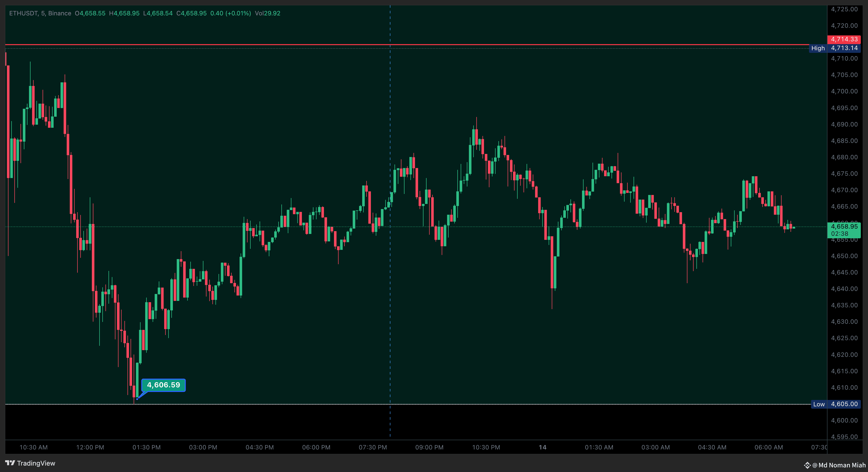Screen dimensions: 868x472
Task: Click the current price label 4,658.95 on axis
Action: click(844, 227)
